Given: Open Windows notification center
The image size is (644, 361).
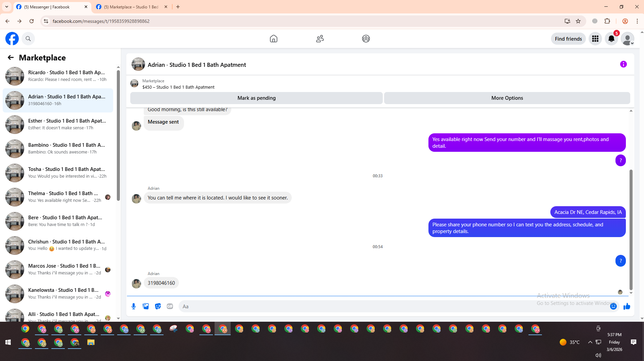Looking at the screenshot, I should coord(634,342).
